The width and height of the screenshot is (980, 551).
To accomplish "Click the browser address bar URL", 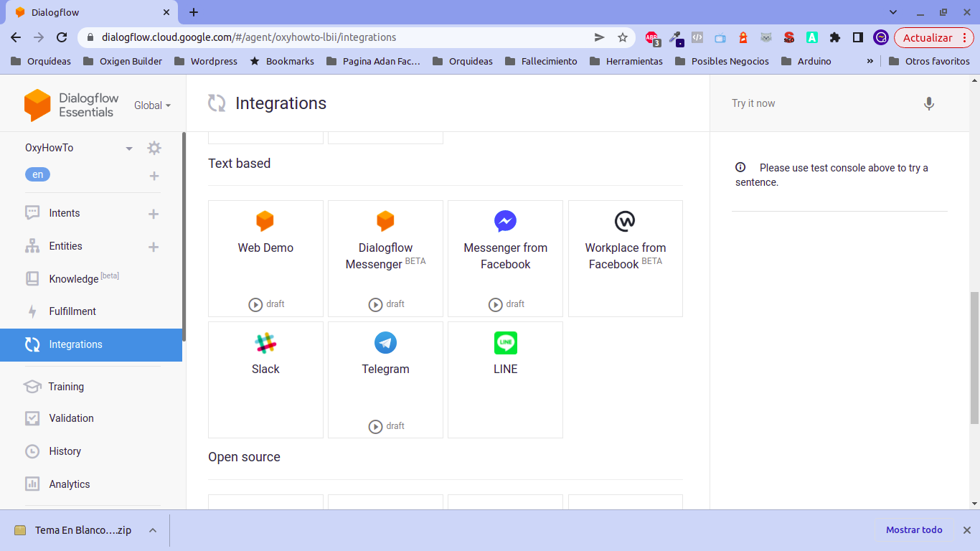I will click(x=249, y=37).
